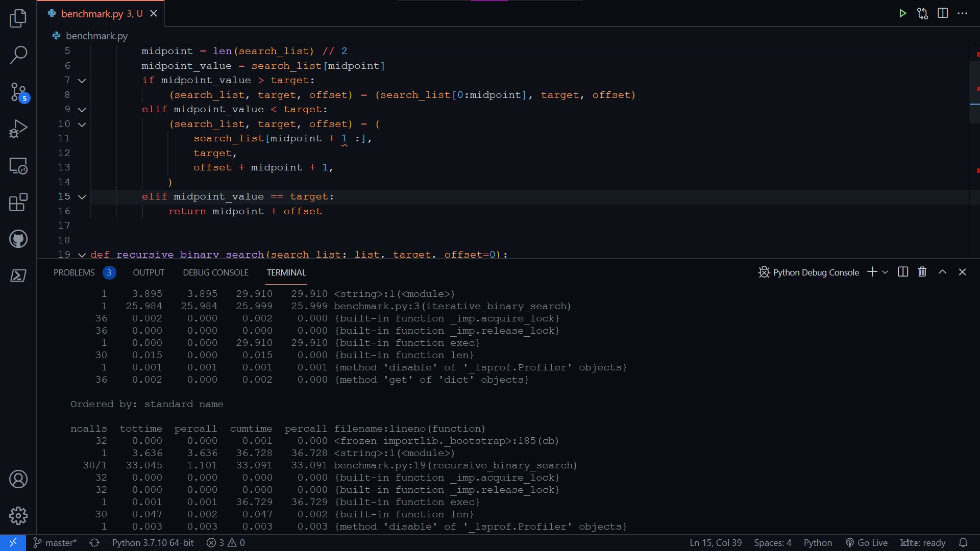Change indentation via Spaces: 4
980x551 pixels.
coord(772,543)
